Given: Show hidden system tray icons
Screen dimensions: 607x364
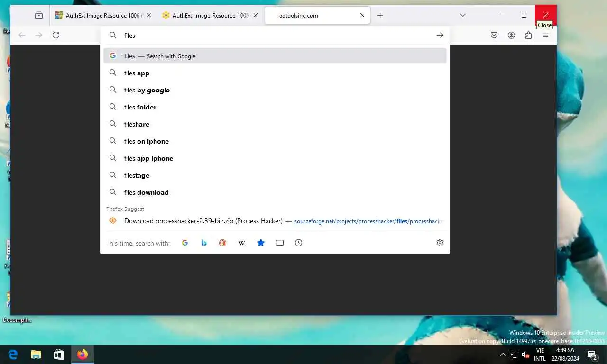Looking at the screenshot, I should [503, 355].
